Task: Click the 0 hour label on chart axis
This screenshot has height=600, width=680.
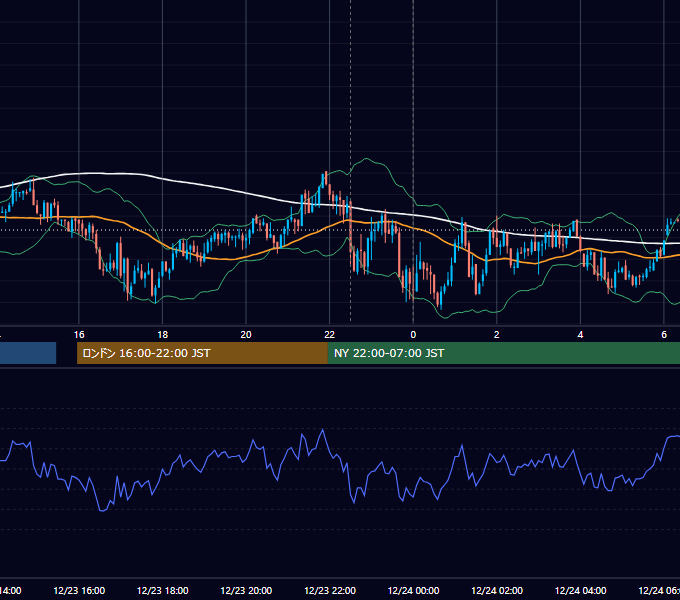Action: 413,335
